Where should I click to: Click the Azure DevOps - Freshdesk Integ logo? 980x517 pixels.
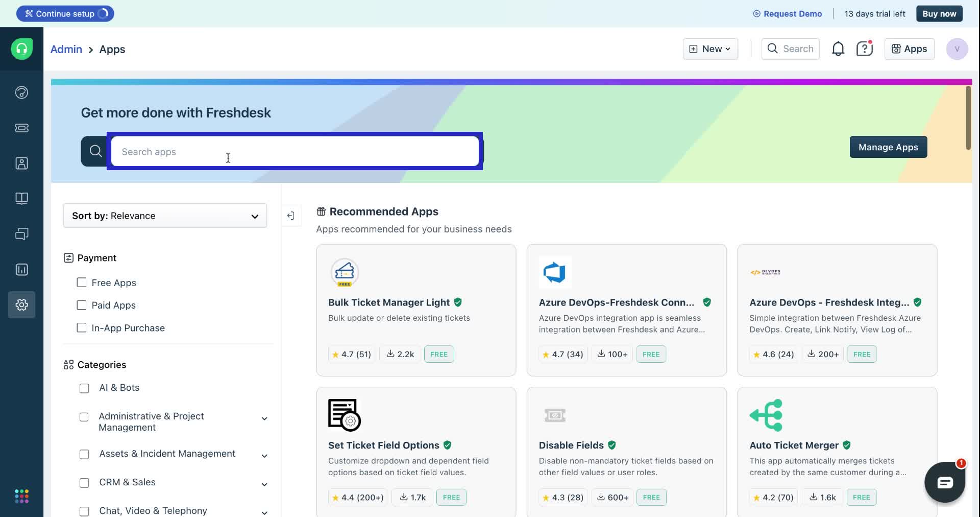tap(765, 272)
